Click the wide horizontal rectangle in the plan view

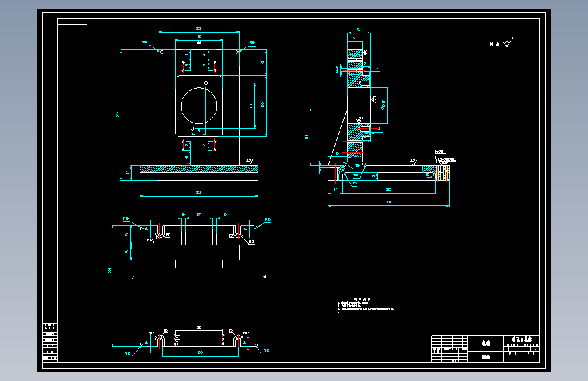coord(199,252)
